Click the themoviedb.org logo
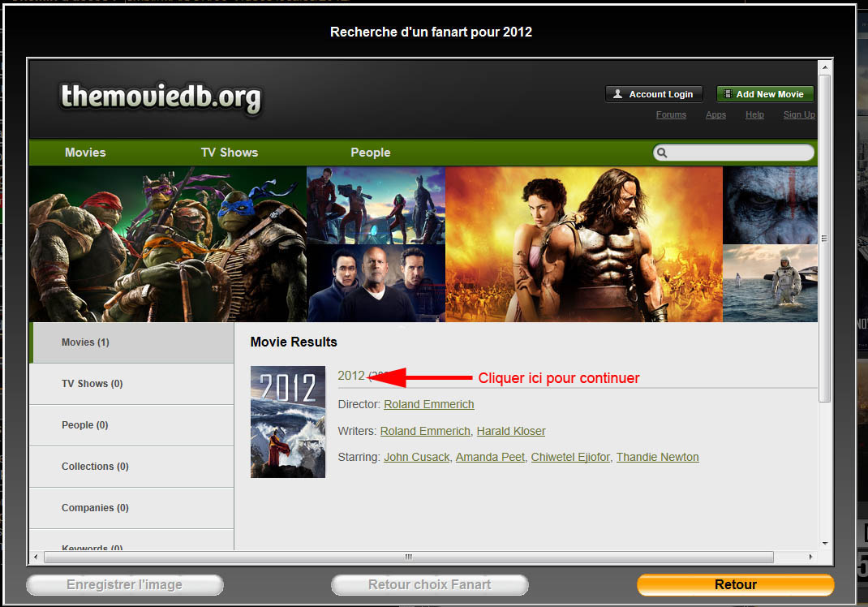The height and width of the screenshot is (607, 868). pos(161,98)
